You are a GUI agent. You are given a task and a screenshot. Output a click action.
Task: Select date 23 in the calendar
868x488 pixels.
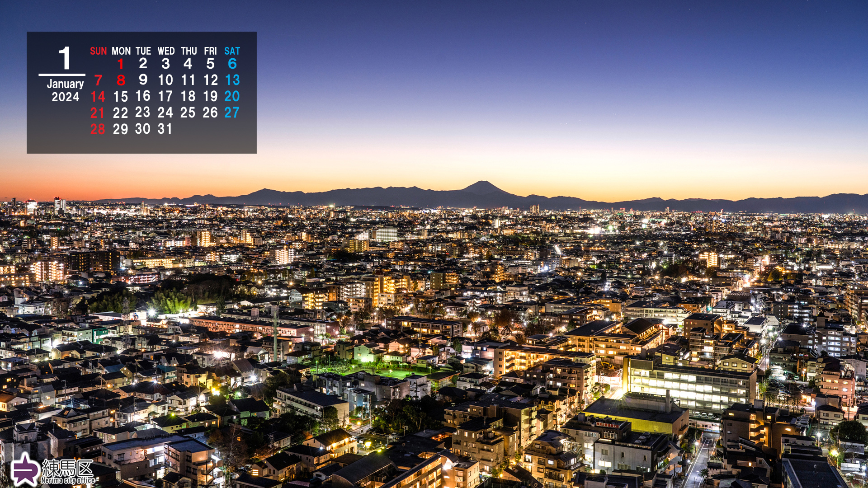click(142, 112)
